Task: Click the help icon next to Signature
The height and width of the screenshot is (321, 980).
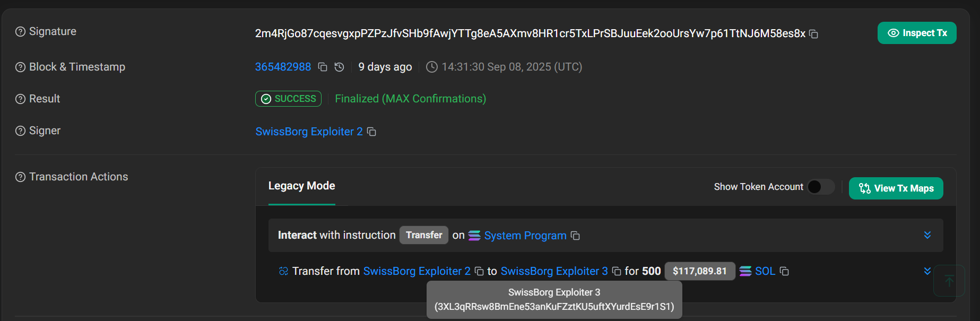Action: [x=20, y=32]
